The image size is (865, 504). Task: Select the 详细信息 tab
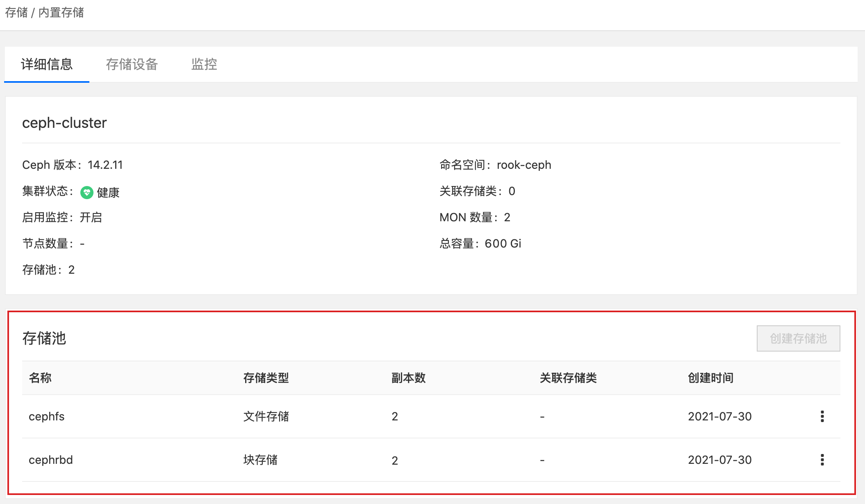[x=47, y=64]
